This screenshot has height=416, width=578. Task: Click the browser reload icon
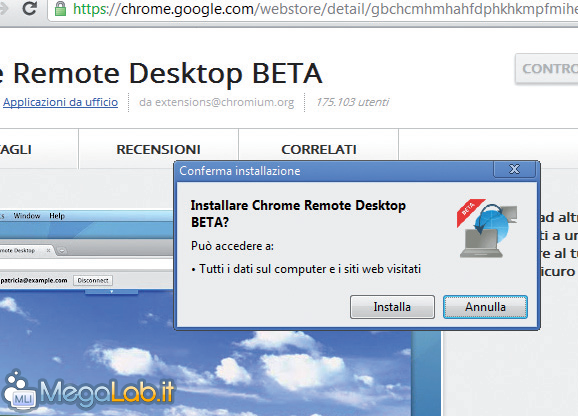coord(29,8)
